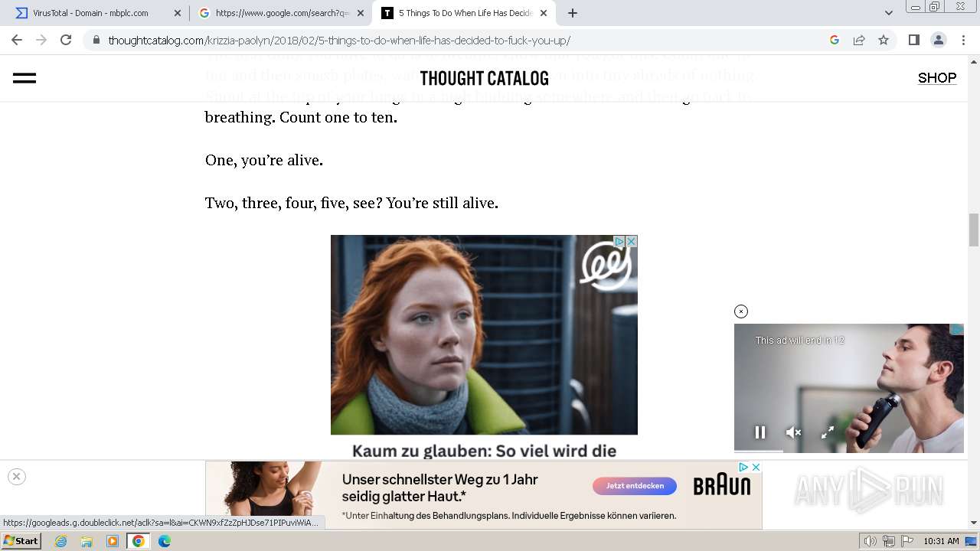Open the network tray icon
The height and width of the screenshot is (551, 980).
pyautogui.click(x=888, y=541)
